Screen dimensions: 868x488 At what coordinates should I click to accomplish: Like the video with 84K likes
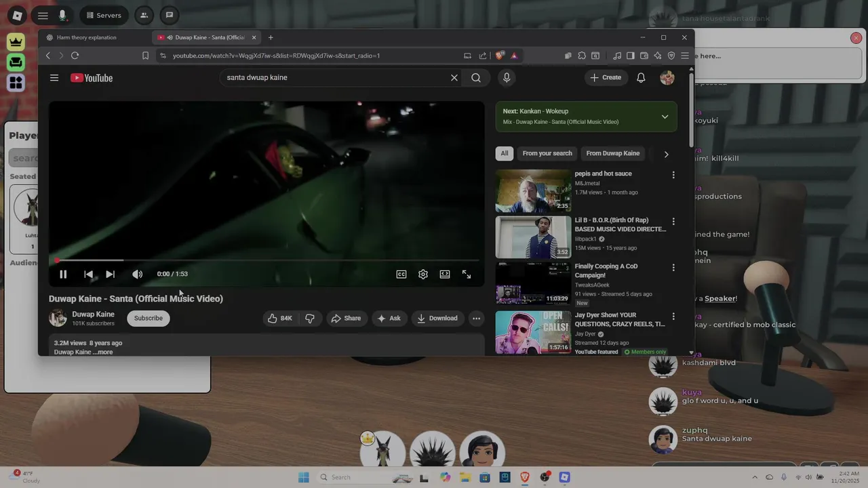[280, 318]
